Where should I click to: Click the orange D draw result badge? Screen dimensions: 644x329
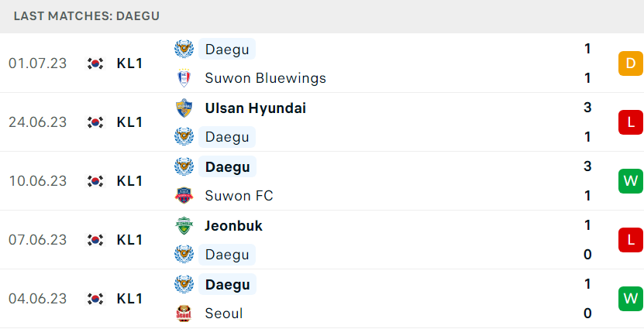(631, 63)
